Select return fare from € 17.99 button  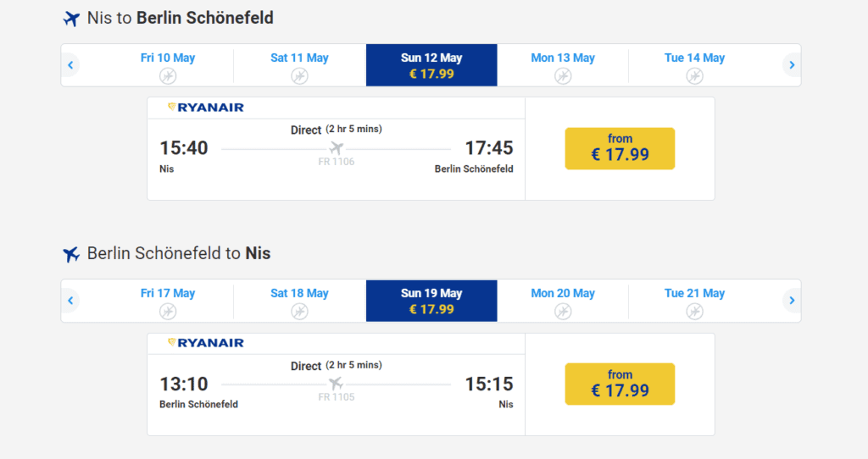click(620, 384)
